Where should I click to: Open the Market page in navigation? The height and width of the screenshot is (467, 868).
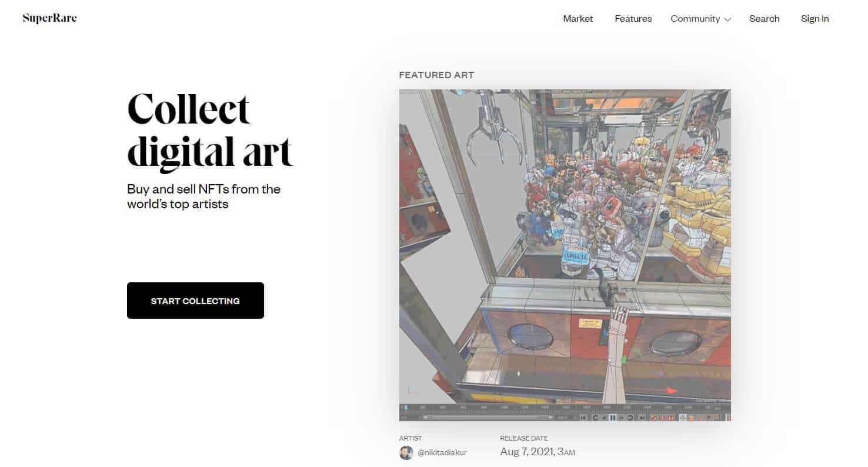coord(578,19)
